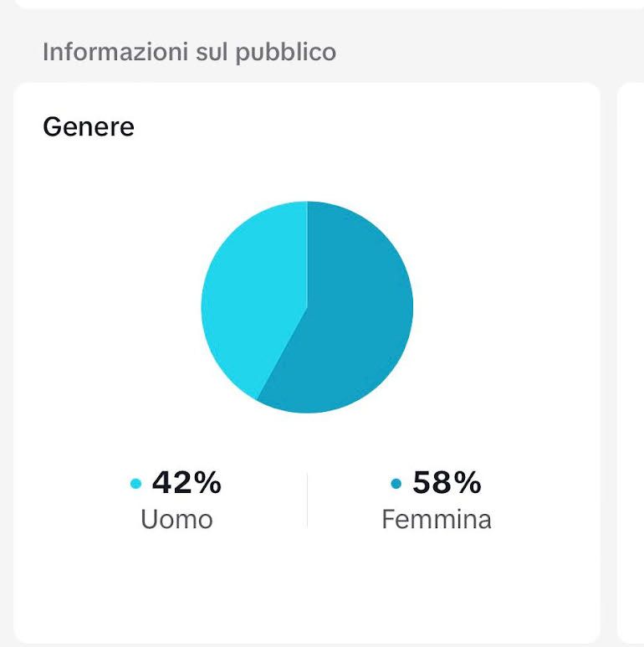
Task: Select the Uomo legend label
Action: click(x=176, y=519)
